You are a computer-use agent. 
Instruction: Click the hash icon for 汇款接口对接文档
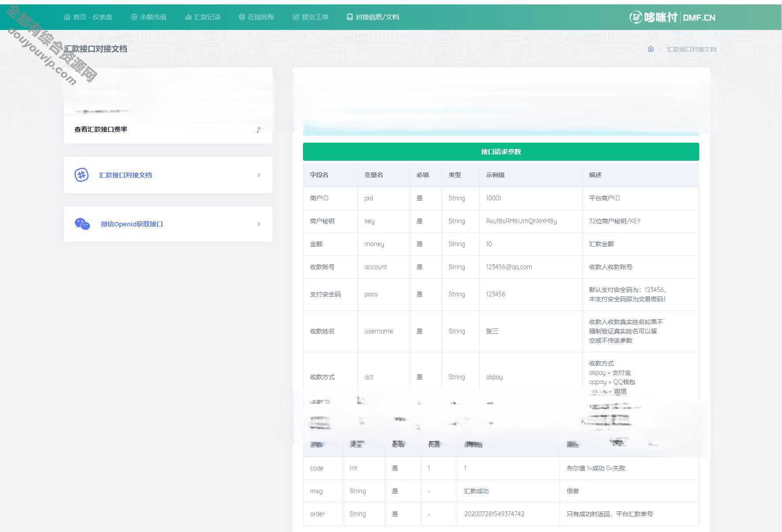[x=81, y=175]
